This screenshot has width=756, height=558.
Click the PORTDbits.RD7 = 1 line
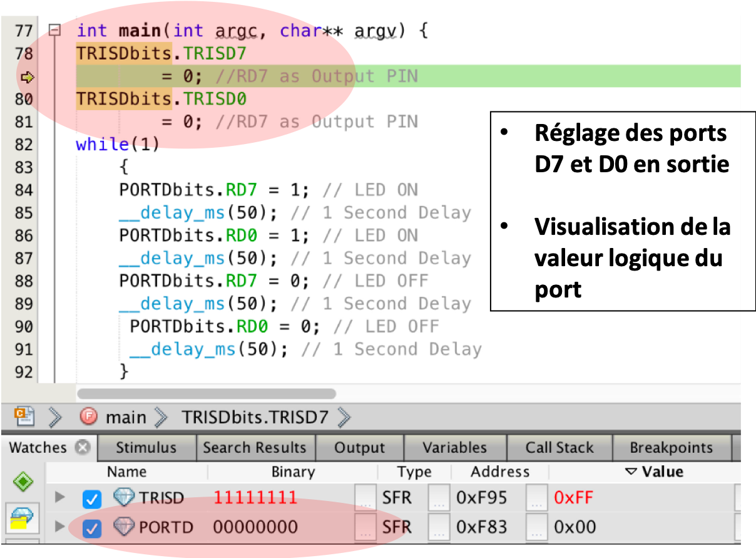pos(214,190)
